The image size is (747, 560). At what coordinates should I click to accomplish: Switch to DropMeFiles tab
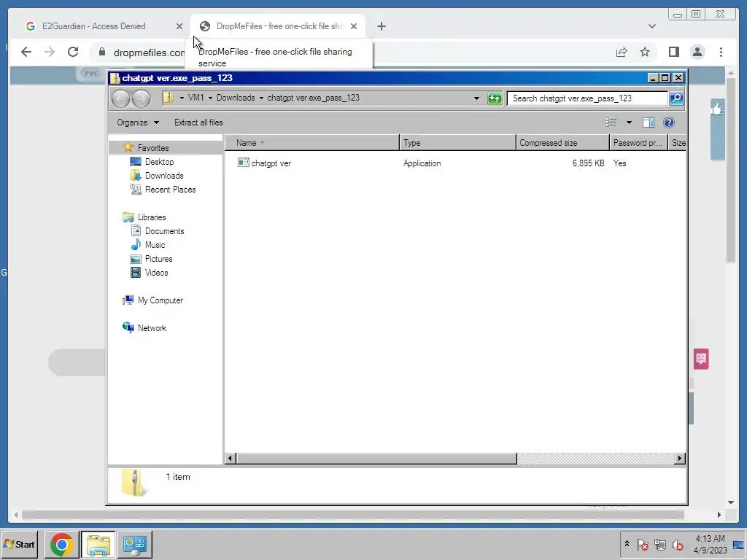click(278, 26)
